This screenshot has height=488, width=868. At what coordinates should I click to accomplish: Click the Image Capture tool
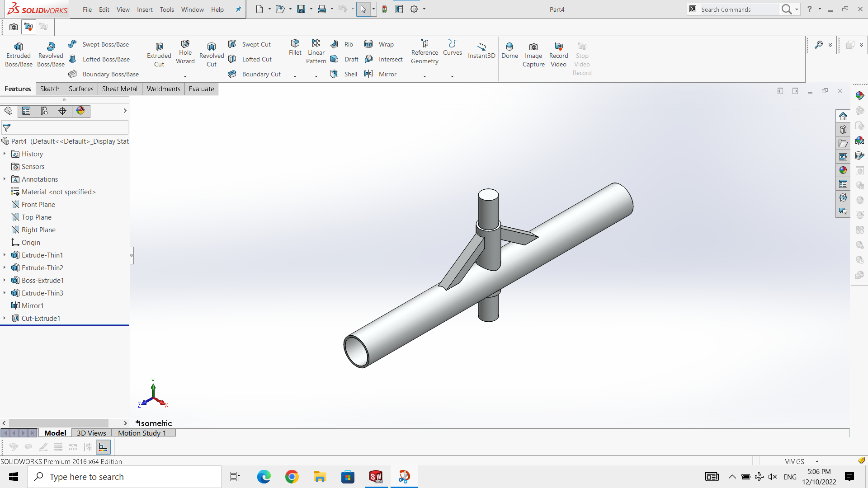coord(533,55)
